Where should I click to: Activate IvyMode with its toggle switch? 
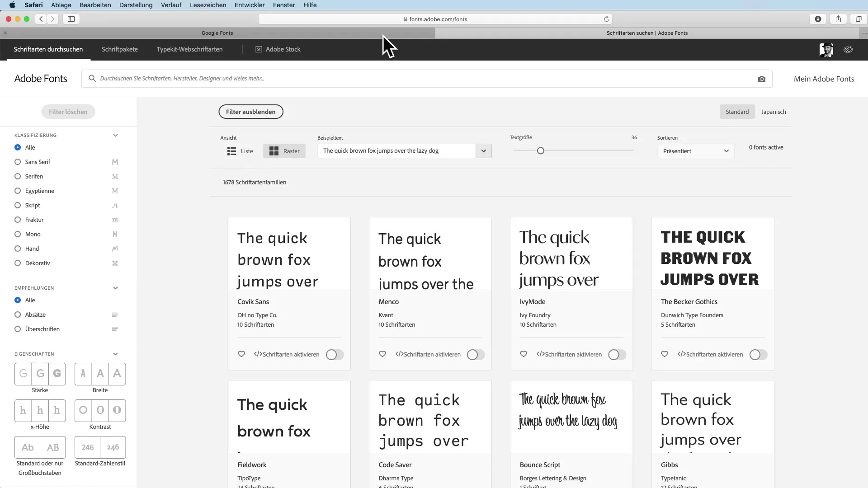tap(617, 355)
